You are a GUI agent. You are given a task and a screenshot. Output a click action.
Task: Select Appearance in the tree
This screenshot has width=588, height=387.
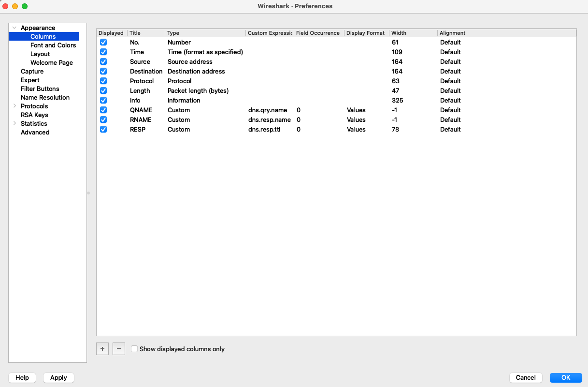point(38,28)
